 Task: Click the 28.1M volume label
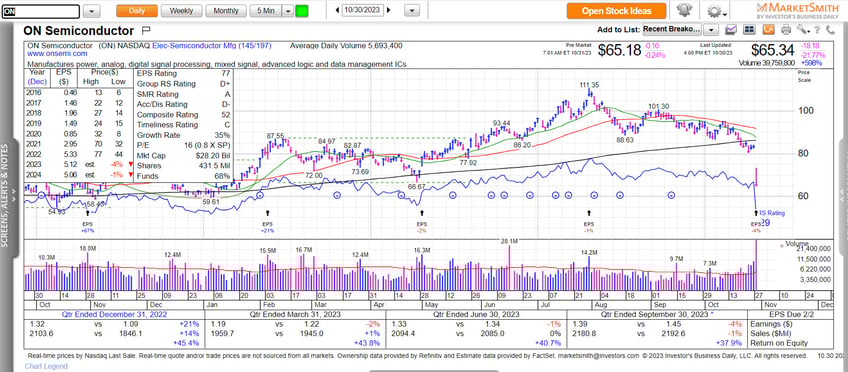[x=509, y=241]
